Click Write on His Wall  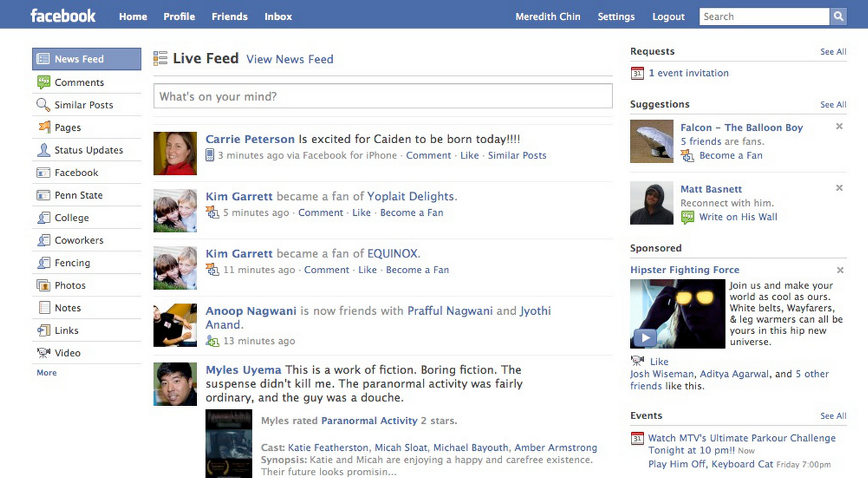point(738,217)
